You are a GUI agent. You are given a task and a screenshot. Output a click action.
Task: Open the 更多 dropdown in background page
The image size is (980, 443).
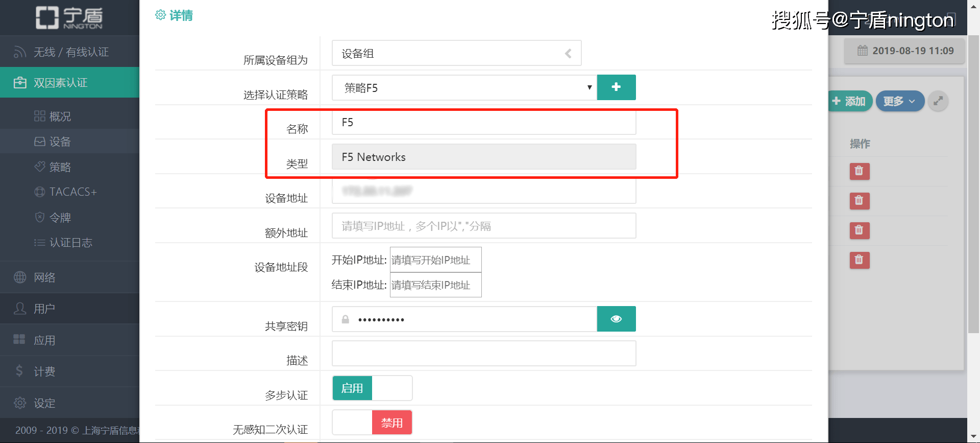coord(900,101)
